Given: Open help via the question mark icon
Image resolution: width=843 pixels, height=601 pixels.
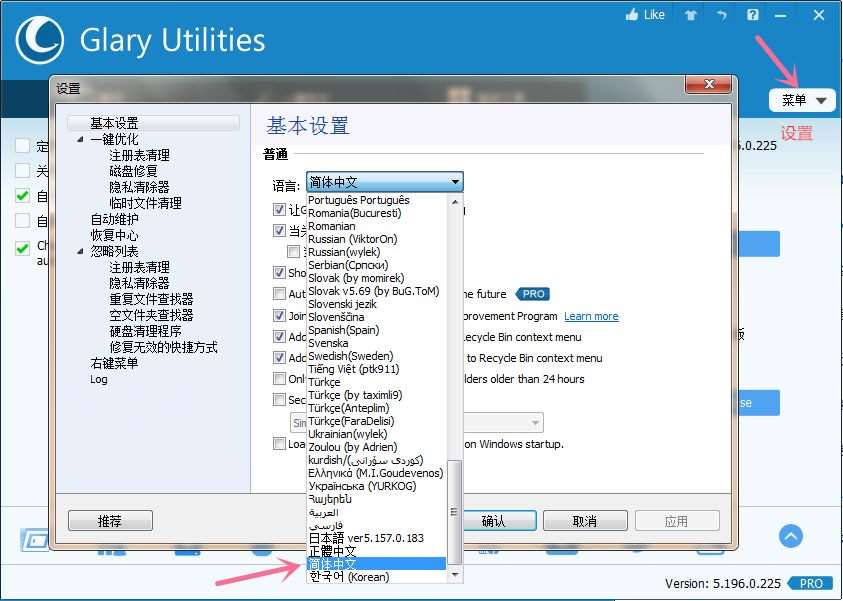Looking at the screenshot, I should [x=753, y=15].
